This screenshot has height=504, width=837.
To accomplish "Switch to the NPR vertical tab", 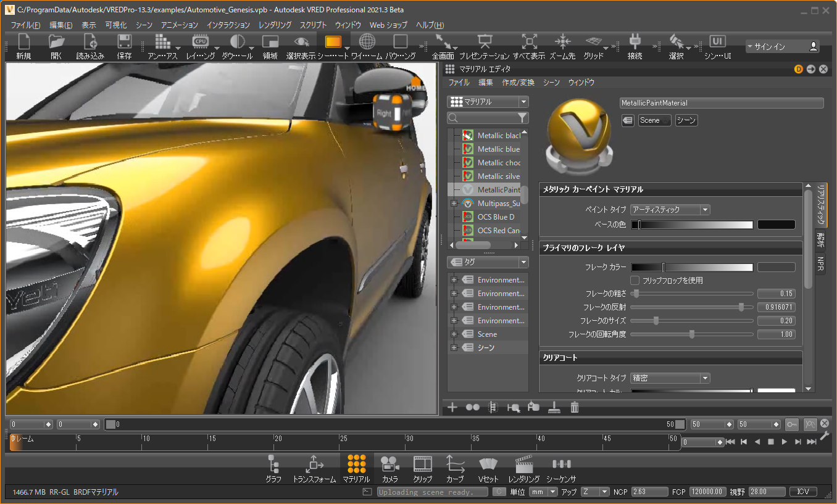I will (x=821, y=265).
